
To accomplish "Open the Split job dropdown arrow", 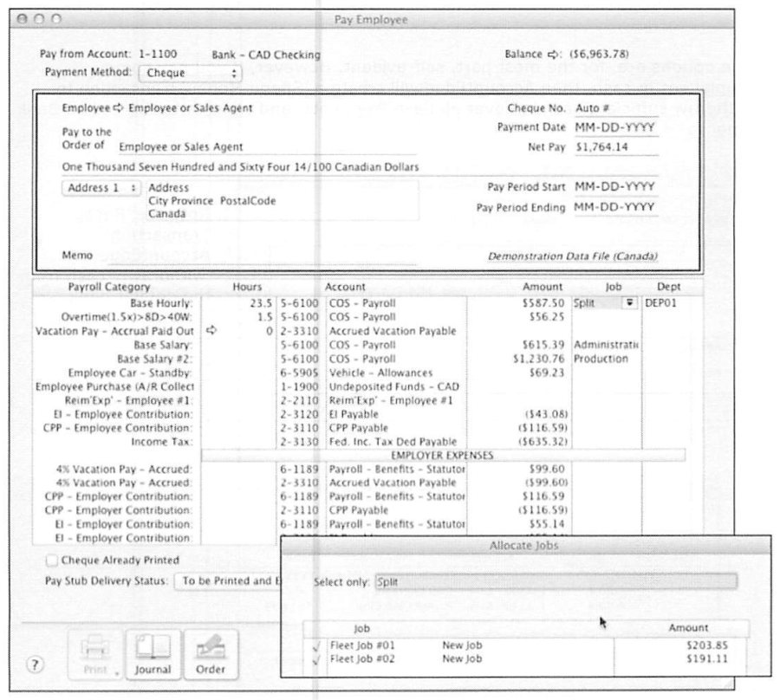I will pyautogui.click(x=630, y=302).
